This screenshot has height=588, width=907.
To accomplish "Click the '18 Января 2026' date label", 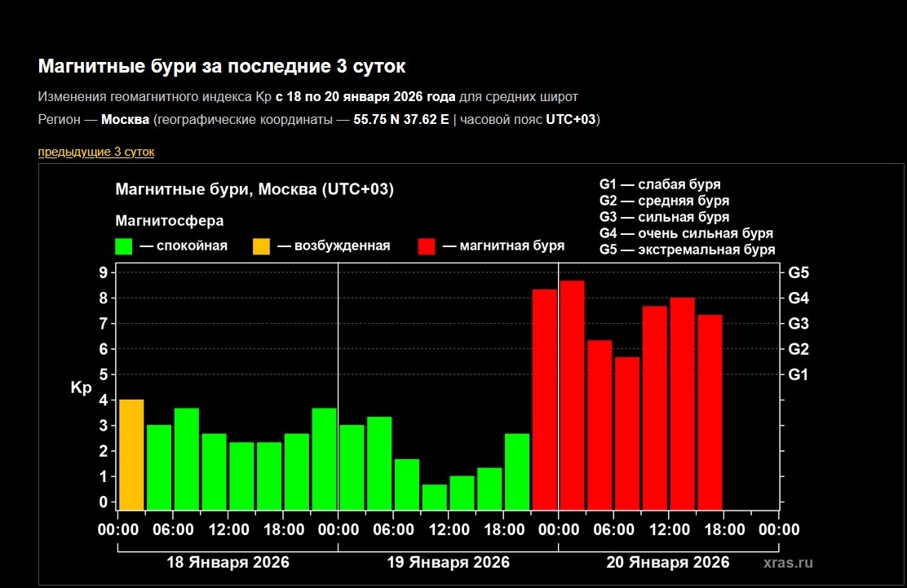I will [228, 563].
